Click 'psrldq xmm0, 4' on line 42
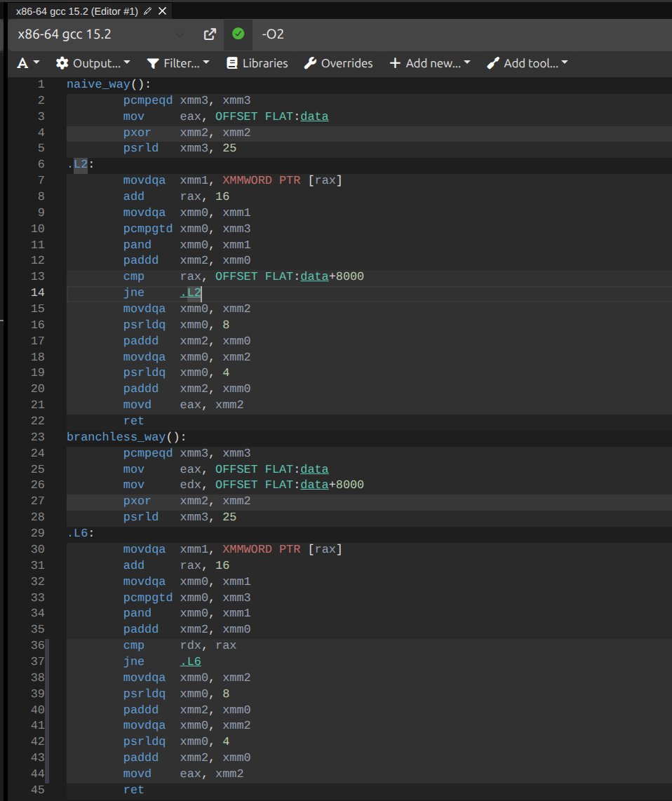672x801 pixels. pyautogui.click(x=176, y=742)
